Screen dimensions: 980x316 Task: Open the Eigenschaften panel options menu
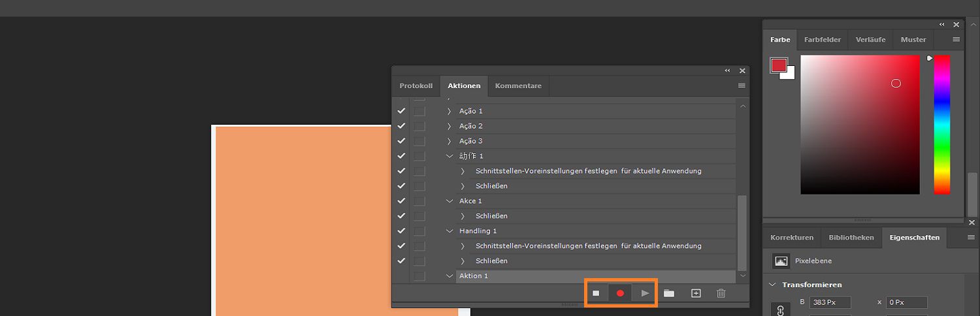971,237
